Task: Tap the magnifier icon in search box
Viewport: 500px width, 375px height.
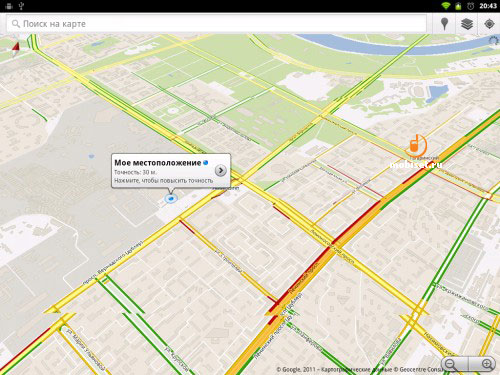Action: click(16, 24)
